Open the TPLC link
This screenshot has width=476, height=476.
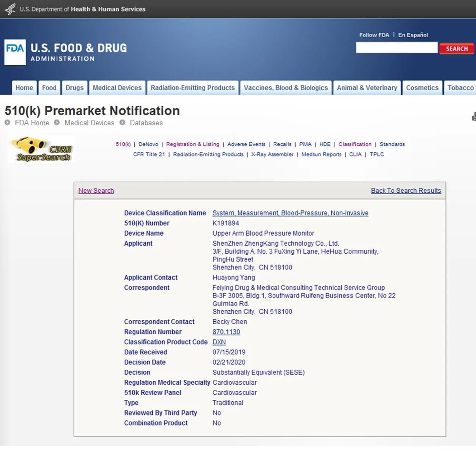coord(377,154)
